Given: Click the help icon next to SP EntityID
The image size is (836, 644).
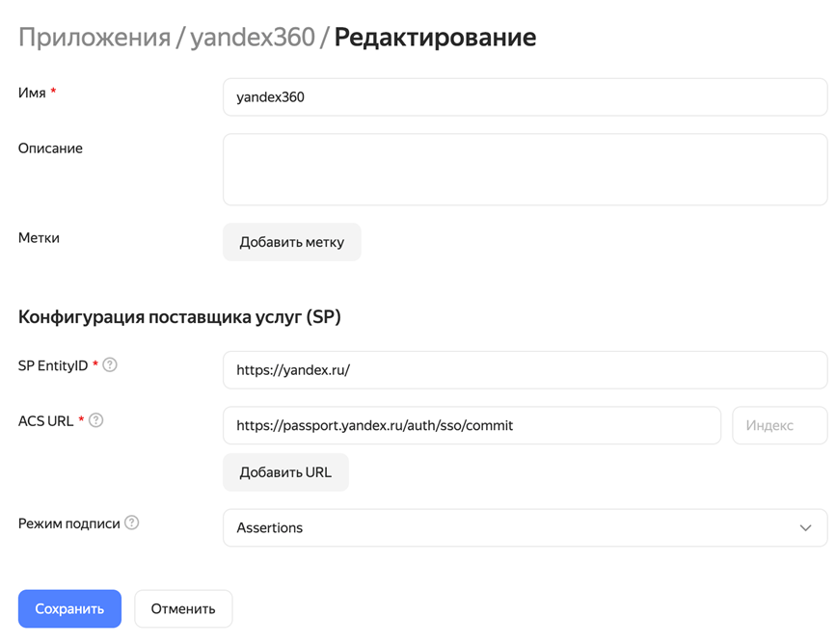Looking at the screenshot, I should pos(110,365).
